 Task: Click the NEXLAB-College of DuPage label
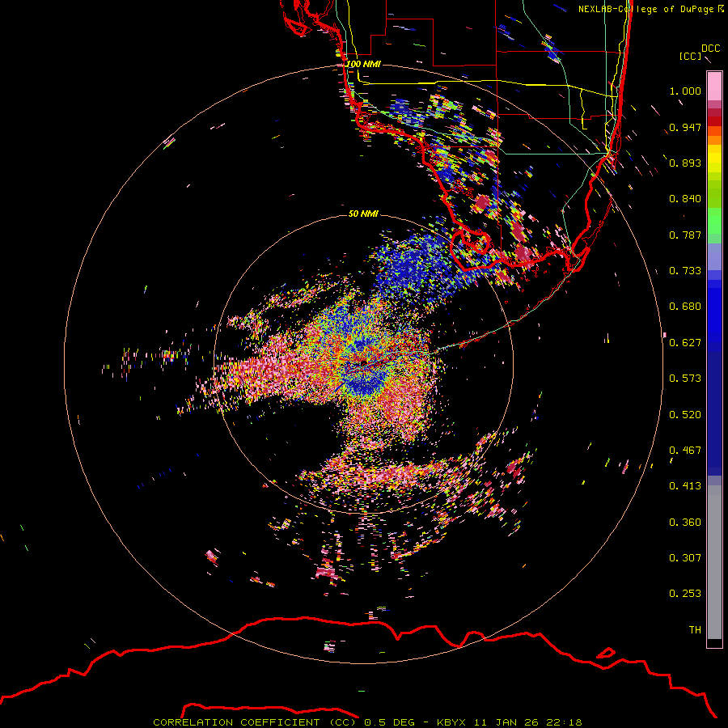click(650, 9)
